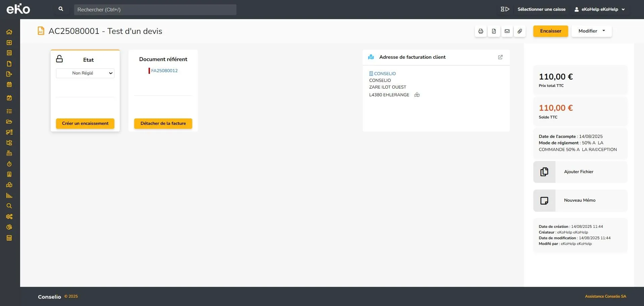
Task: Click the printer icon in header toolbar
Action: (481, 31)
